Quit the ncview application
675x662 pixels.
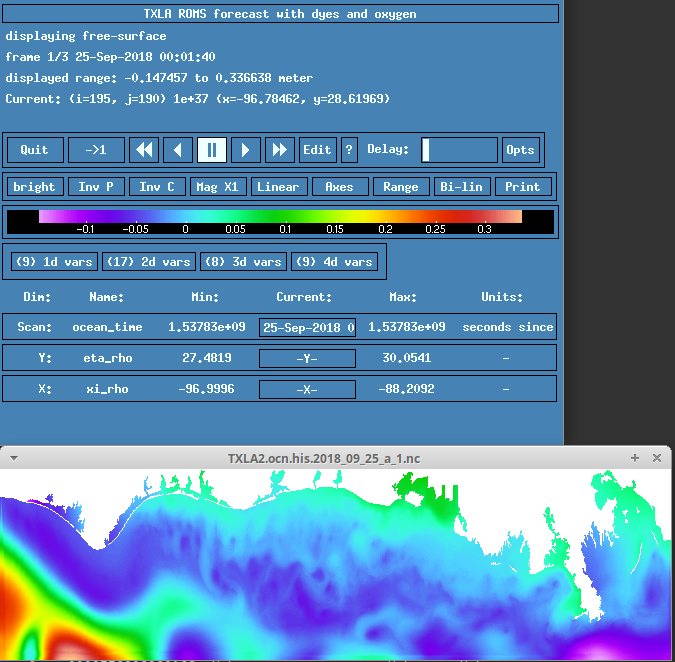coord(35,150)
